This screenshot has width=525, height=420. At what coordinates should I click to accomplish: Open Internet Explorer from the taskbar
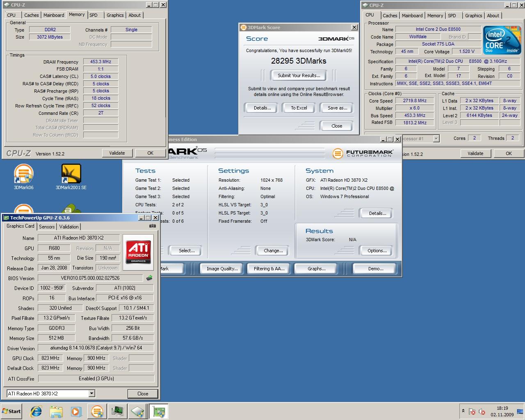[36, 411]
